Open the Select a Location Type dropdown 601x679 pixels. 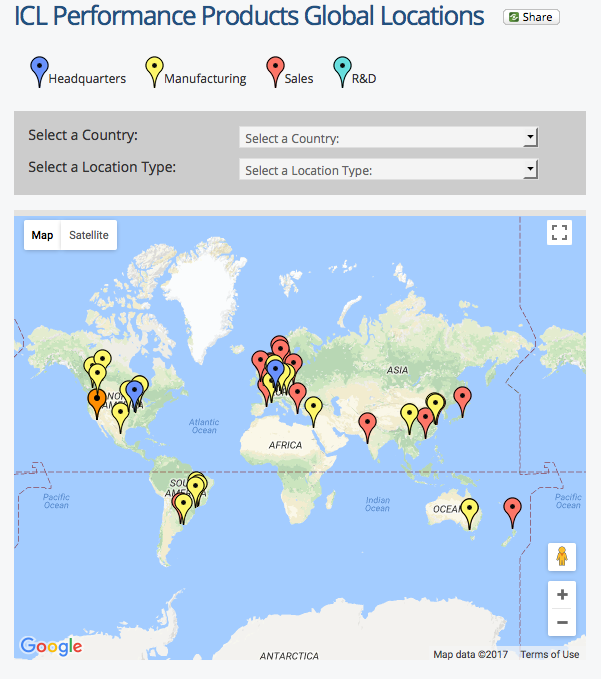(388, 170)
